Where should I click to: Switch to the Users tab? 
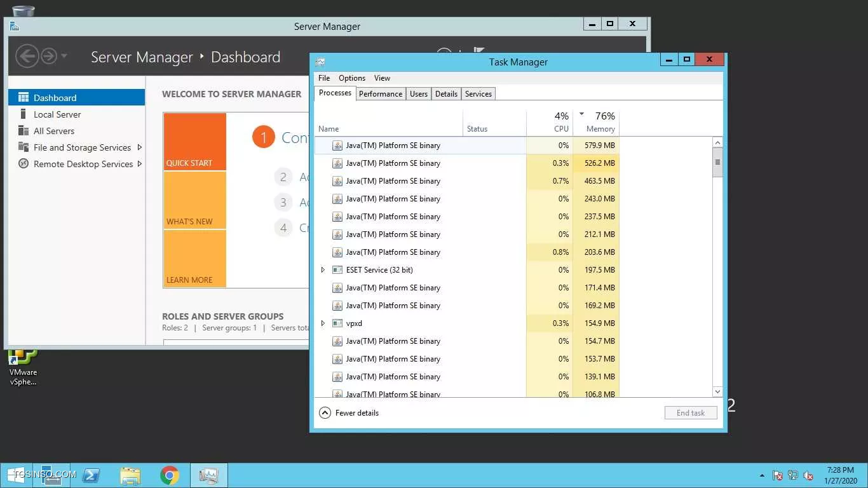(419, 93)
